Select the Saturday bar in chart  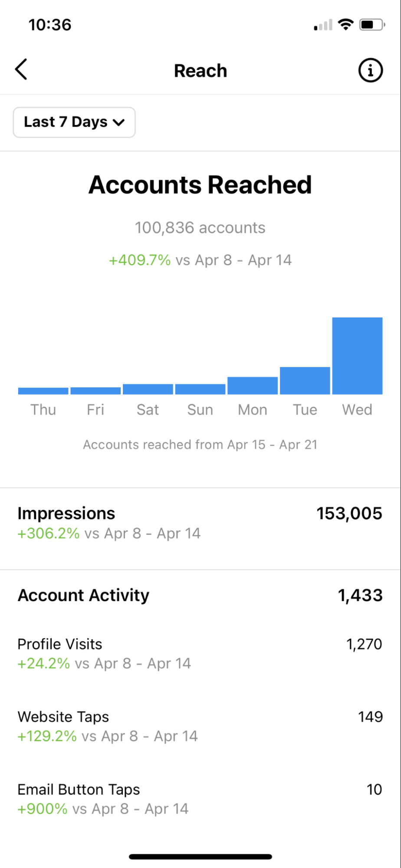click(x=148, y=389)
